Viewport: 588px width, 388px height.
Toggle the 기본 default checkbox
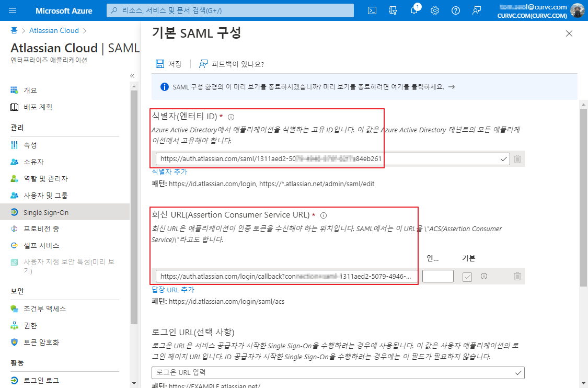[x=467, y=277]
